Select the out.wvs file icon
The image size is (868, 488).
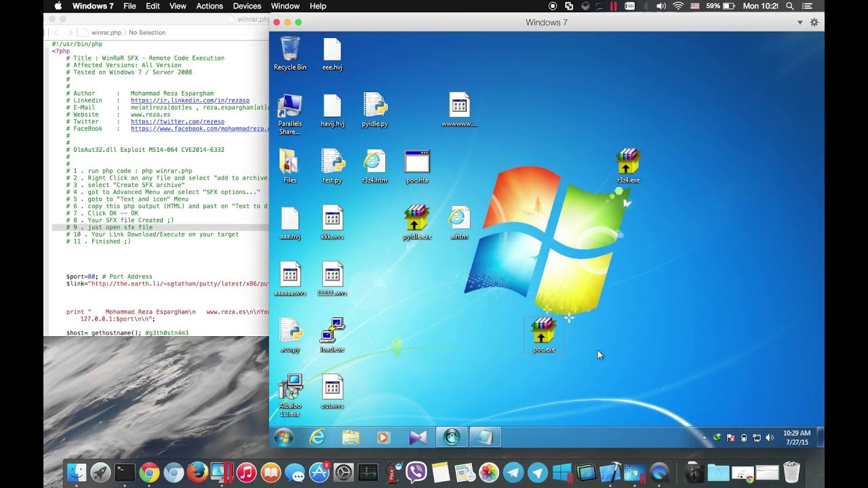tap(332, 391)
